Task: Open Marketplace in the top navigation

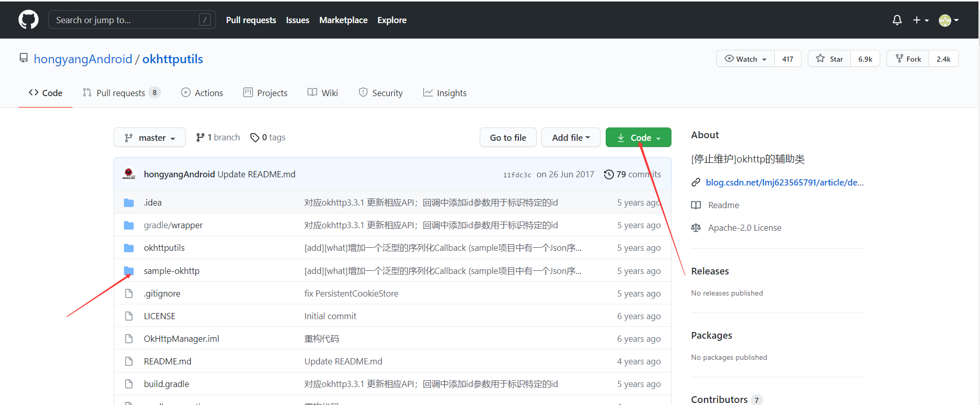Action: pyautogui.click(x=343, y=20)
